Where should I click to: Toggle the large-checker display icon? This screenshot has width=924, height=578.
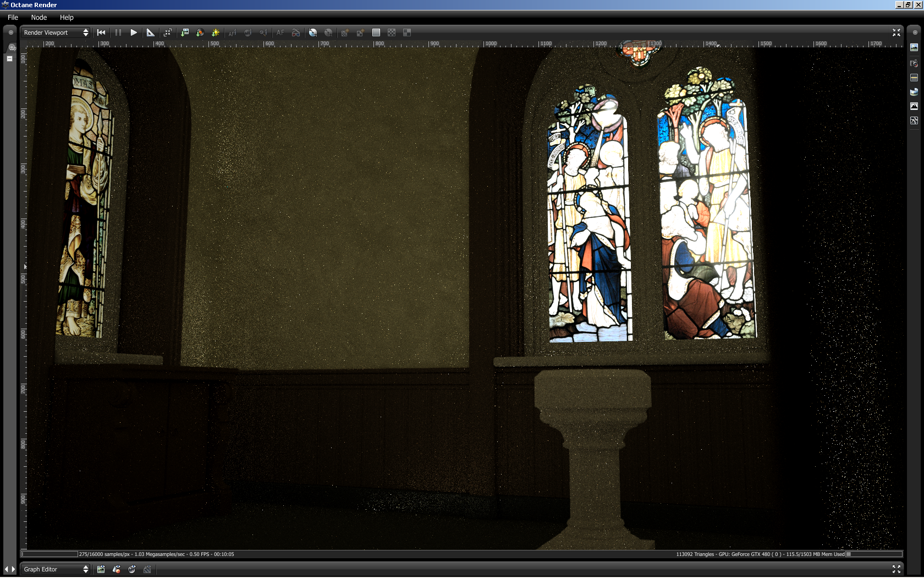pyautogui.click(x=407, y=32)
